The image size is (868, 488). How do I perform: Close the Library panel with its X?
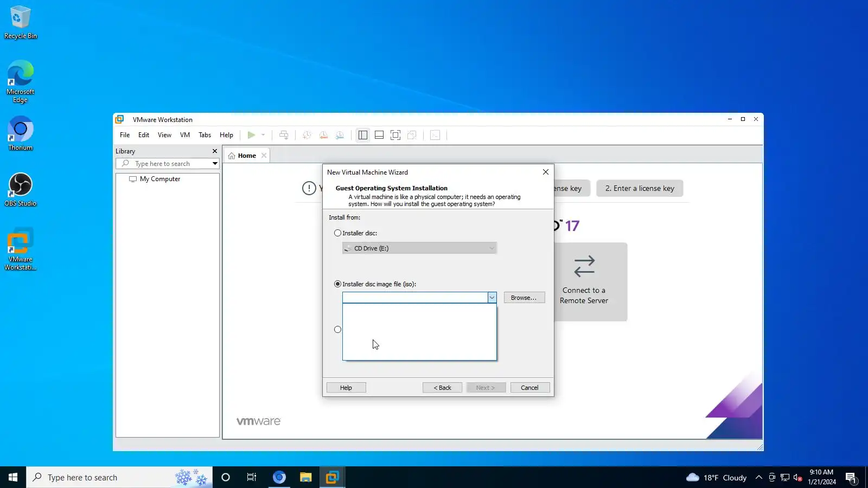pyautogui.click(x=215, y=151)
